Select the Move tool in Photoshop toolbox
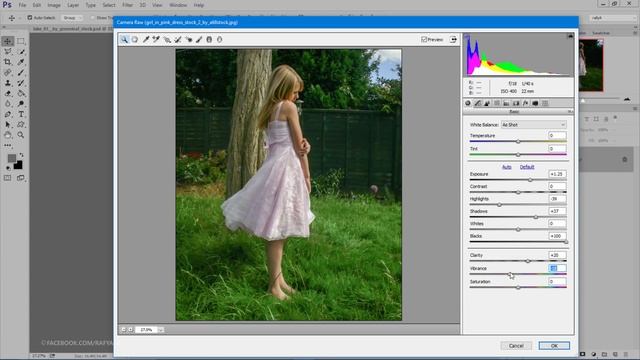The width and height of the screenshot is (640, 360). pyautogui.click(x=8, y=41)
